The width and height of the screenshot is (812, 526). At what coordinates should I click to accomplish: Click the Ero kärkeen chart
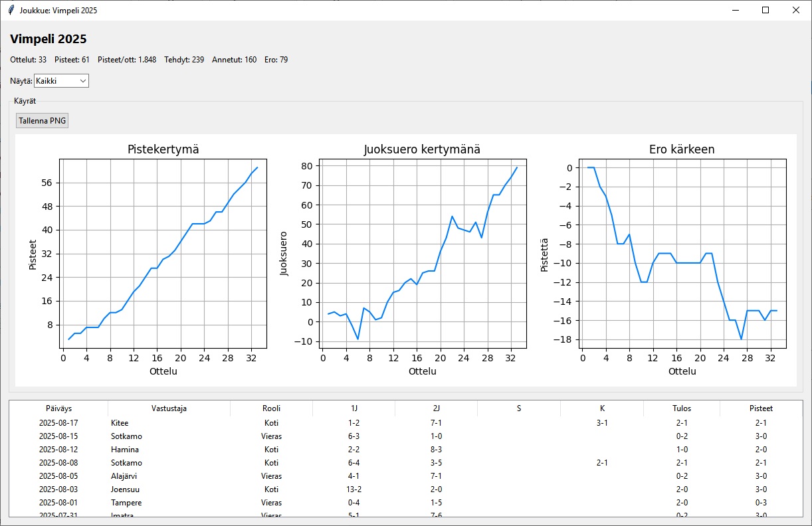point(682,252)
